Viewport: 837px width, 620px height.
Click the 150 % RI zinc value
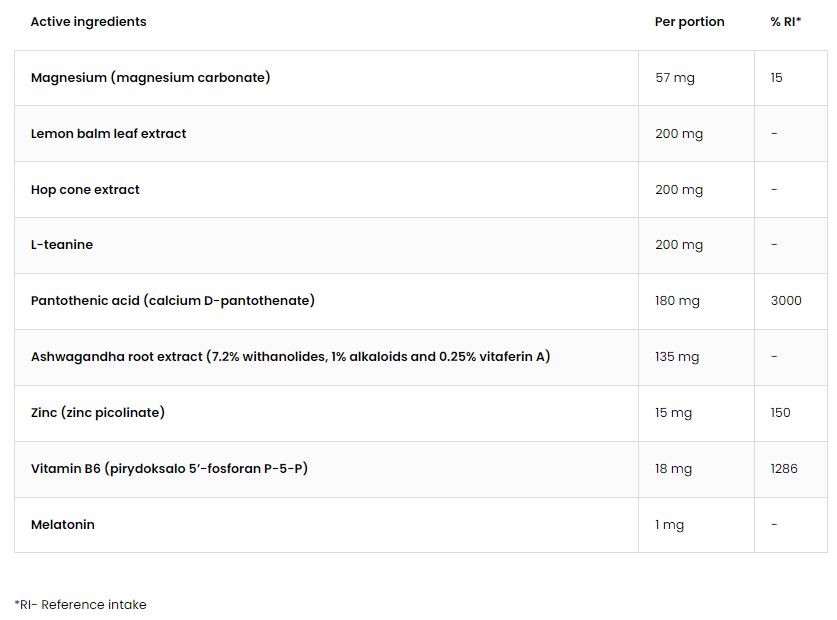pyautogui.click(x=780, y=412)
